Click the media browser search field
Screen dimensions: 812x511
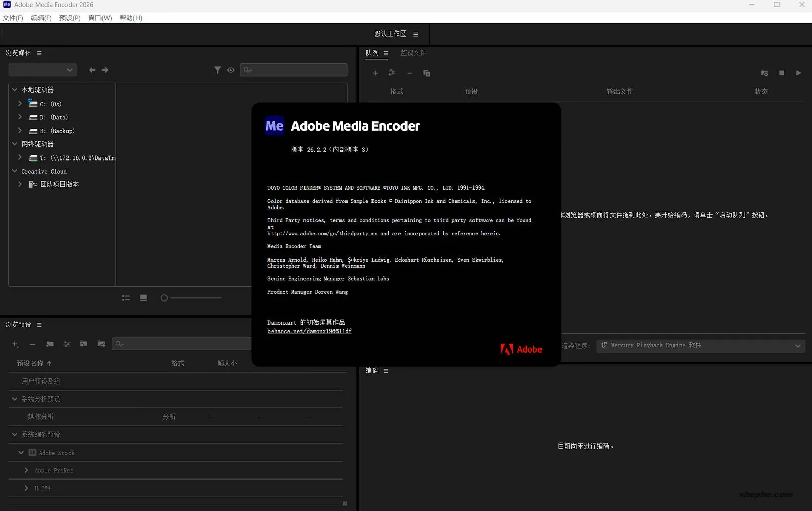point(293,70)
